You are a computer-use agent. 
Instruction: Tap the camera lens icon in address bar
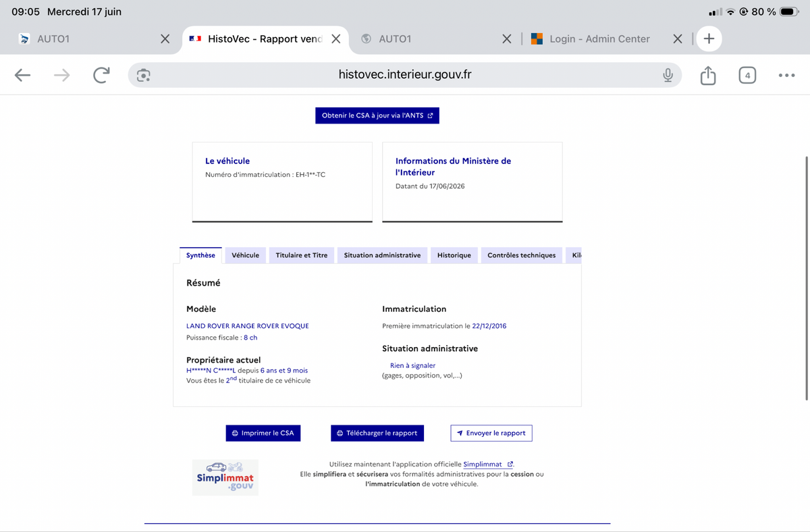pyautogui.click(x=143, y=75)
